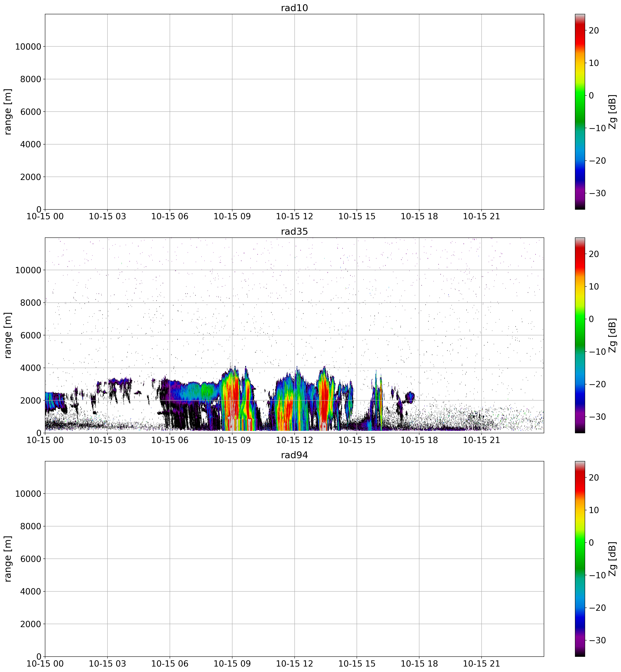
Task: Click the rad94 colorbar near 0 dB
Action: pyautogui.click(x=580, y=542)
